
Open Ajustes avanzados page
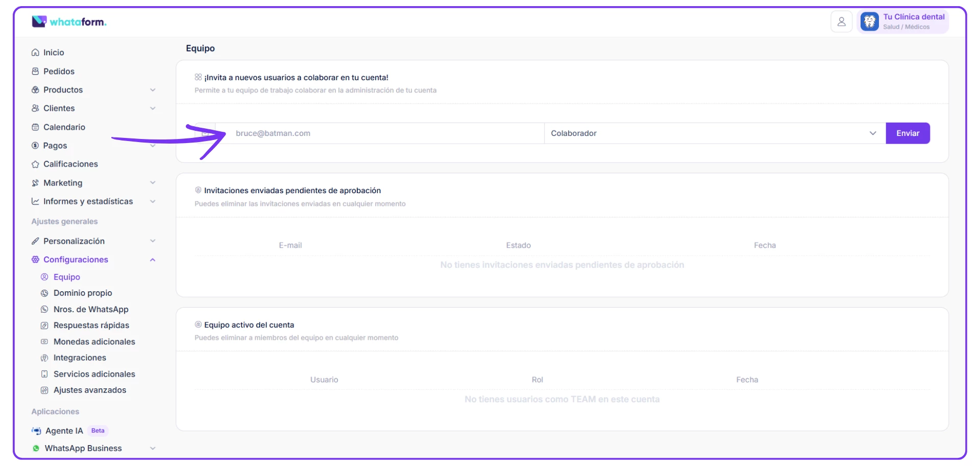89,390
